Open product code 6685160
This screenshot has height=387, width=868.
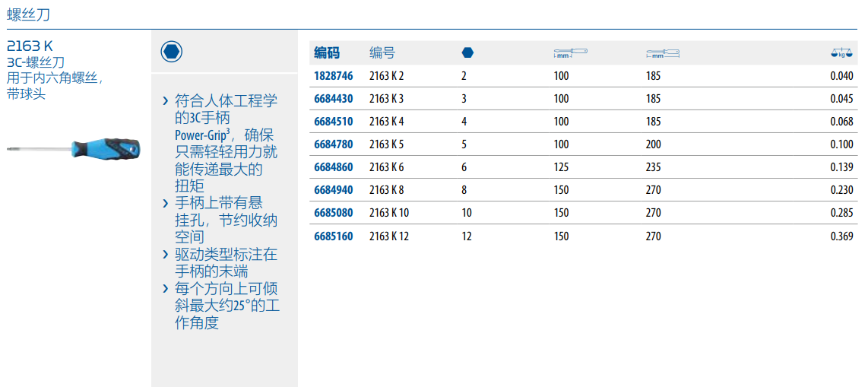(333, 236)
